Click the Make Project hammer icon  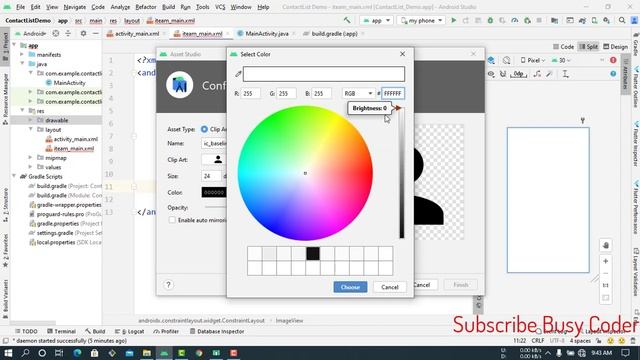(347, 20)
